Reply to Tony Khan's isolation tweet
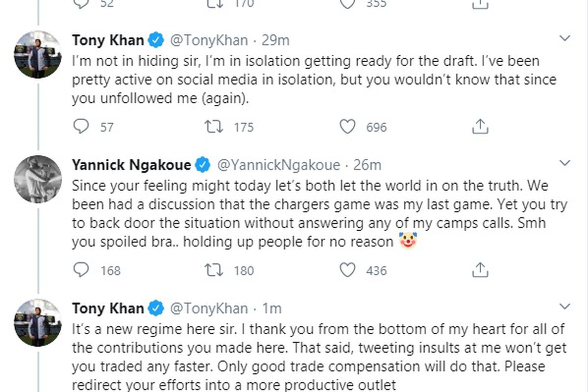This screenshot has height=392, width=588. tap(81, 127)
